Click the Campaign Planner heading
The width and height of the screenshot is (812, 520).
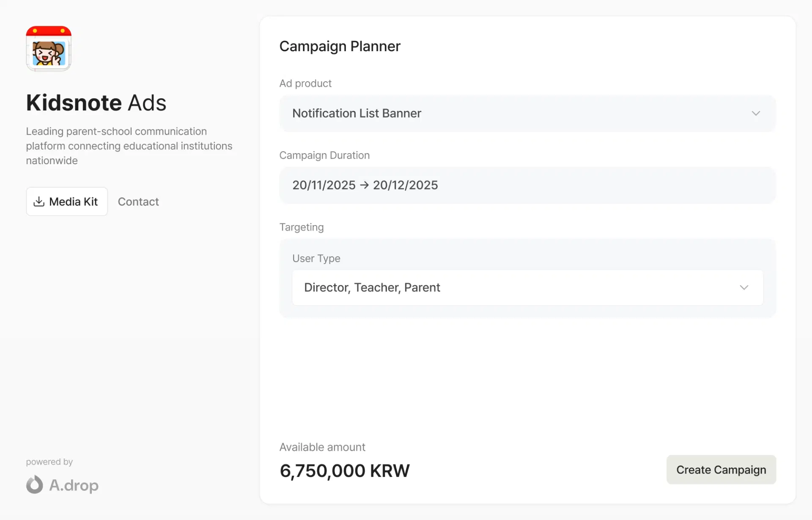340,46
